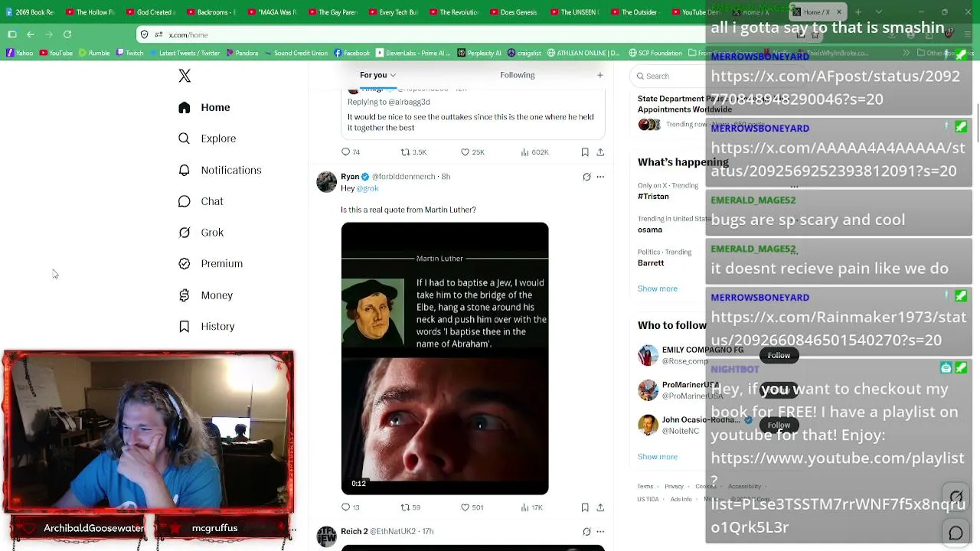Open views analytics showing 602K
980x551 pixels.
click(x=534, y=152)
